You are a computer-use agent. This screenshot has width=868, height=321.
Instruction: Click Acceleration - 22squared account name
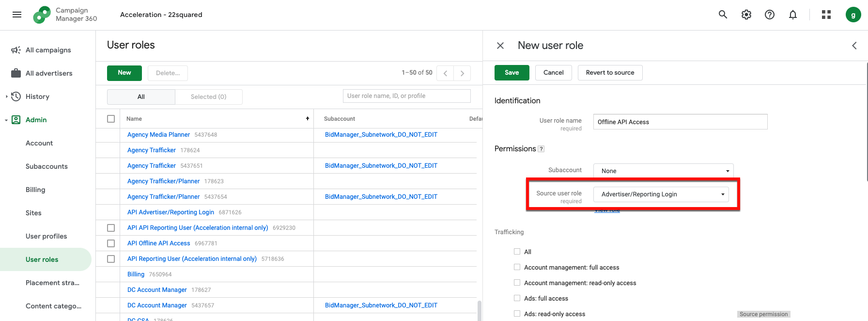tap(161, 15)
